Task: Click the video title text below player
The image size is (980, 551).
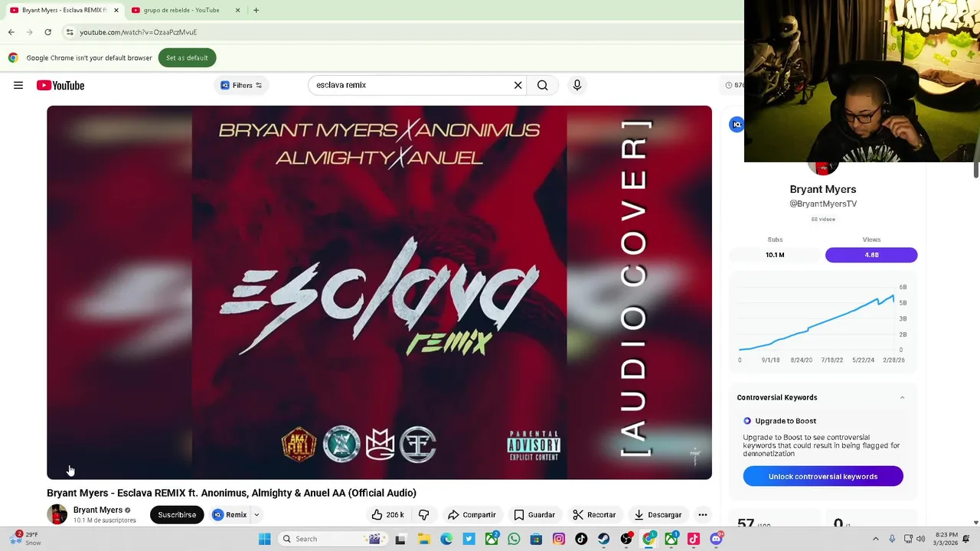Action: 231,493
